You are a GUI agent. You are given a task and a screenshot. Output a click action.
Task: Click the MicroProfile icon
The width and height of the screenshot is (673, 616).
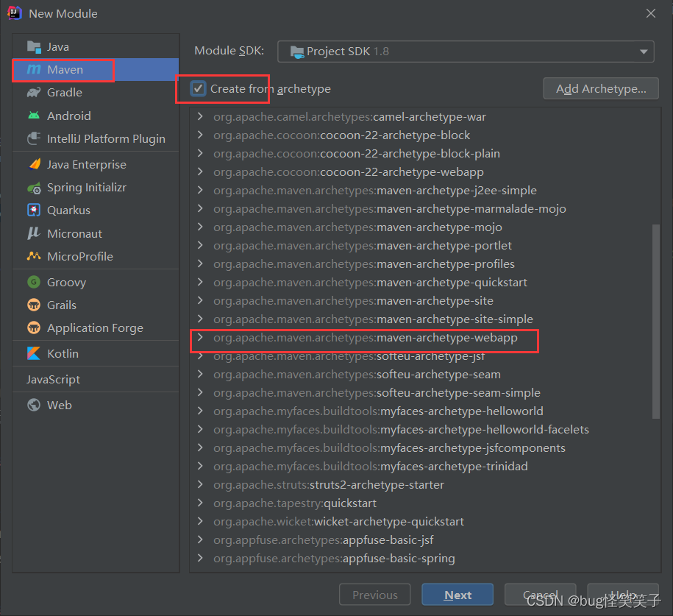coord(34,256)
